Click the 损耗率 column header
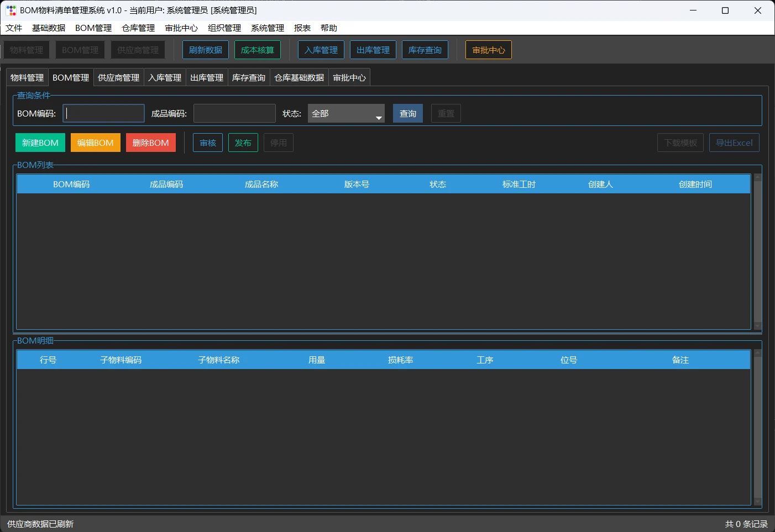 [x=401, y=360]
